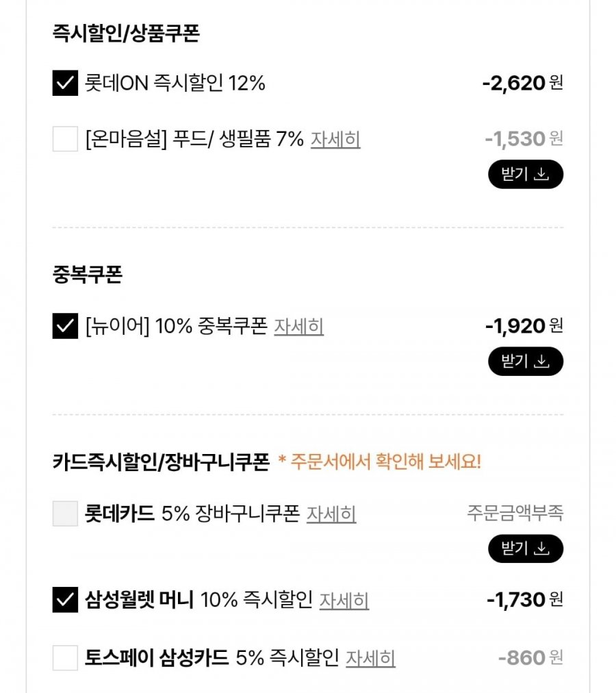
Task: Toggle the 삼성월렛 머니 10% 즉시할인 checkbox
Action: coord(65,601)
